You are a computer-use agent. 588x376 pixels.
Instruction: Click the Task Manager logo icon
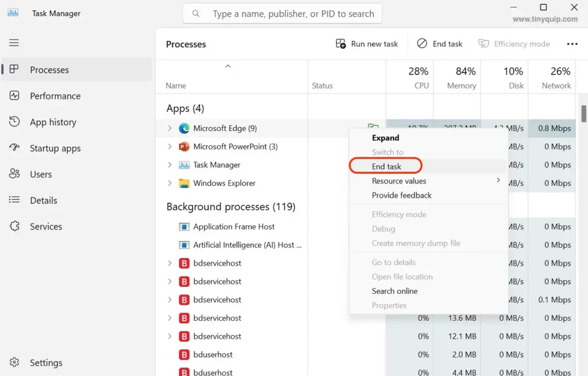(13, 13)
